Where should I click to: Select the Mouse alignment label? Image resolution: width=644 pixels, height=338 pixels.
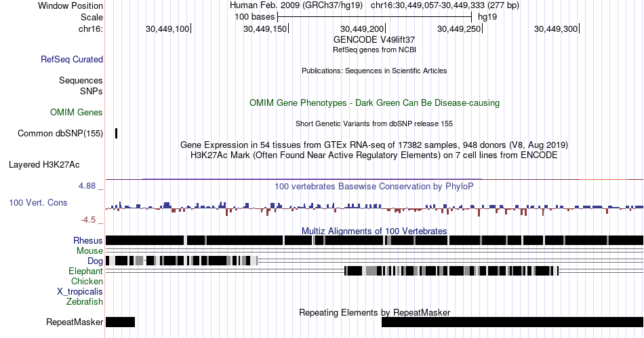coord(89,251)
